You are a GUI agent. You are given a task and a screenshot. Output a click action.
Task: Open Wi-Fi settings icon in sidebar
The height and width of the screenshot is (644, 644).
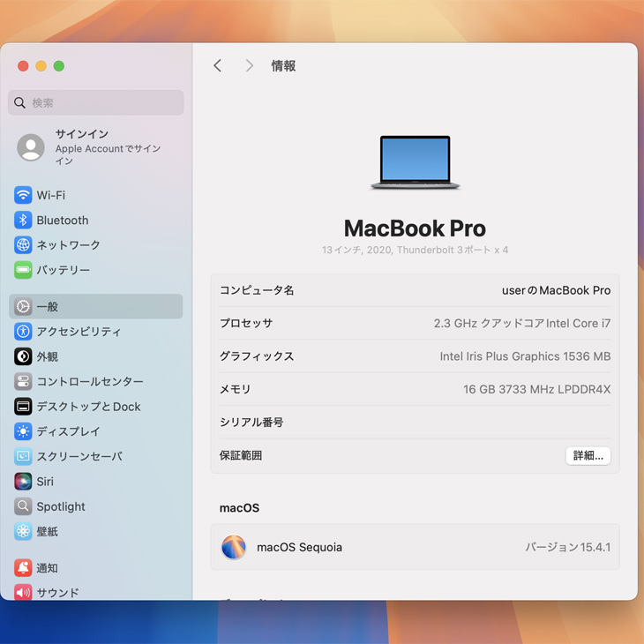(23, 195)
